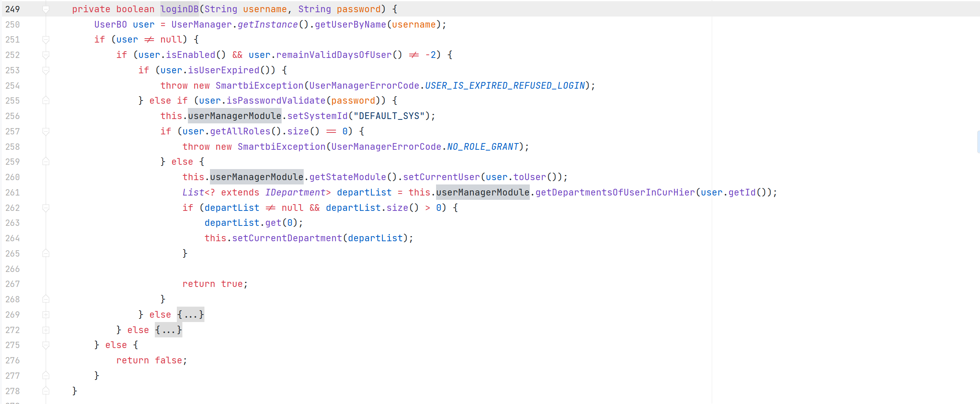Viewport: 980px width, 404px height.
Task: Click getAllRoles on line 257
Action: click(x=240, y=131)
